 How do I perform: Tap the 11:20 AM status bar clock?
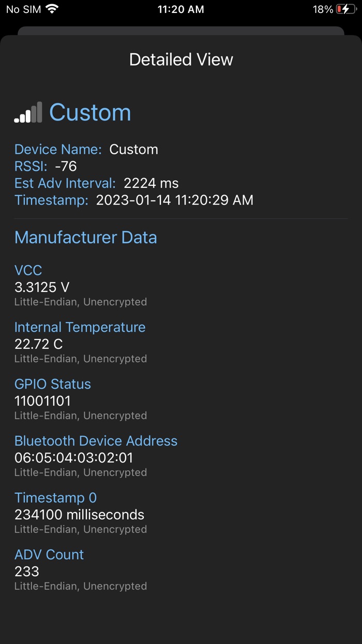tap(180, 9)
